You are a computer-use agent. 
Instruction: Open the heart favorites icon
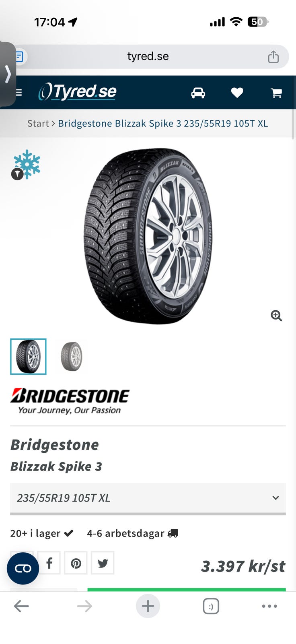click(x=237, y=93)
